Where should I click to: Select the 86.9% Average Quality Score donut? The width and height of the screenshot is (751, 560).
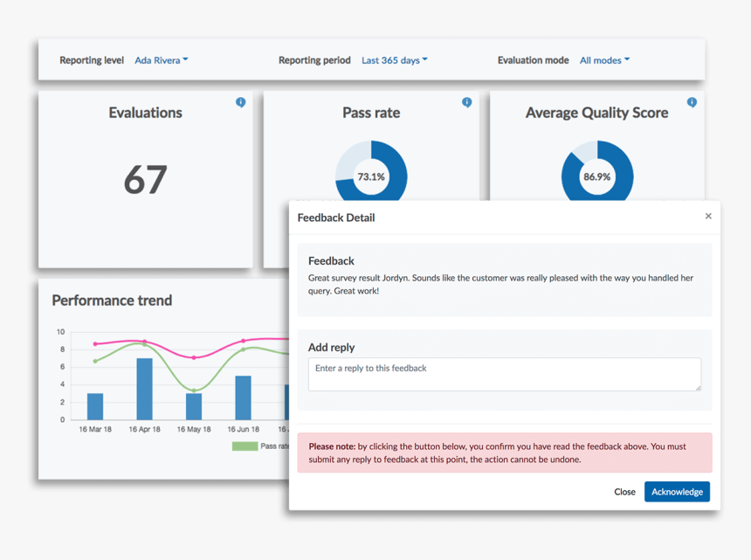click(x=597, y=171)
